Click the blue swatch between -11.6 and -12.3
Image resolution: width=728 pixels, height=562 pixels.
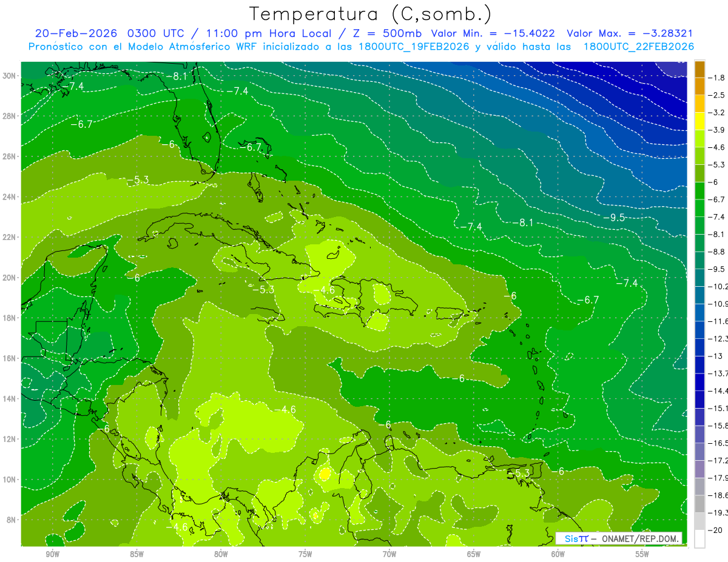pyautogui.click(x=699, y=330)
